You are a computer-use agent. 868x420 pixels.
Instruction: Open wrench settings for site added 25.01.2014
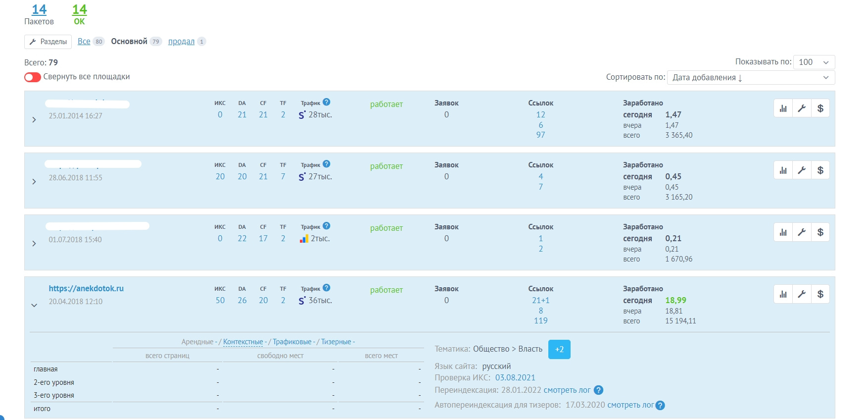point(802,108)
